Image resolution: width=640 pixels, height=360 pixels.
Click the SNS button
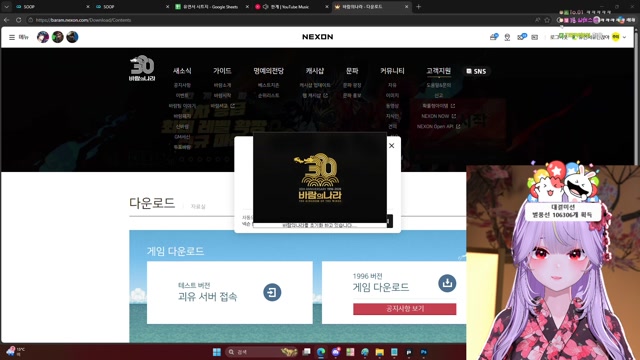(476, 71)
